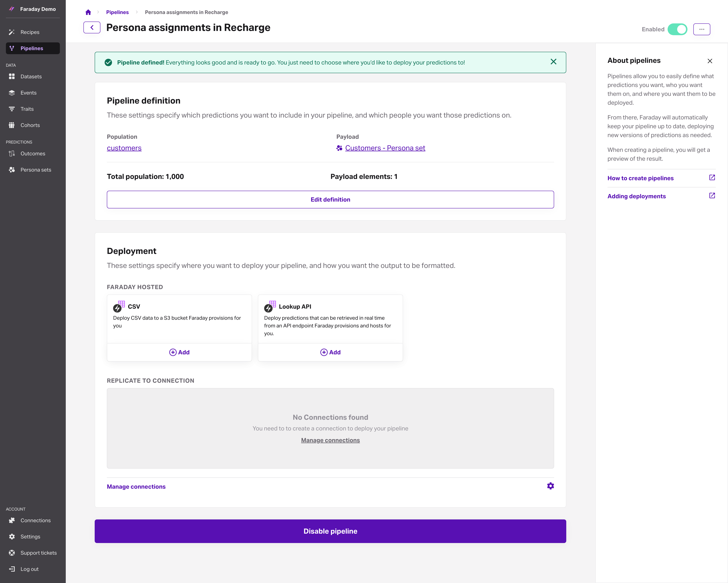Click the CSV deployment icon
The height and width of the screenshot is (583, 728).
[x=119, y=306]
